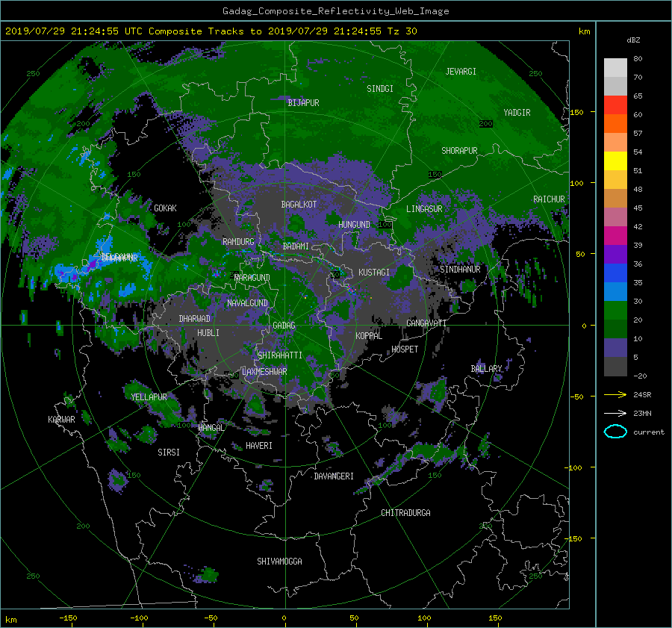
Task: Click the BALLARY city label
Action: coord(486,369)
